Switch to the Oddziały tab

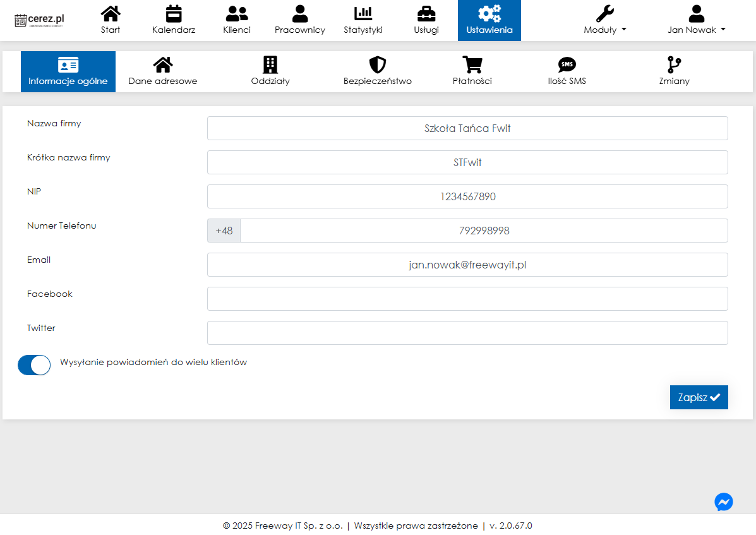pos(270,72)
